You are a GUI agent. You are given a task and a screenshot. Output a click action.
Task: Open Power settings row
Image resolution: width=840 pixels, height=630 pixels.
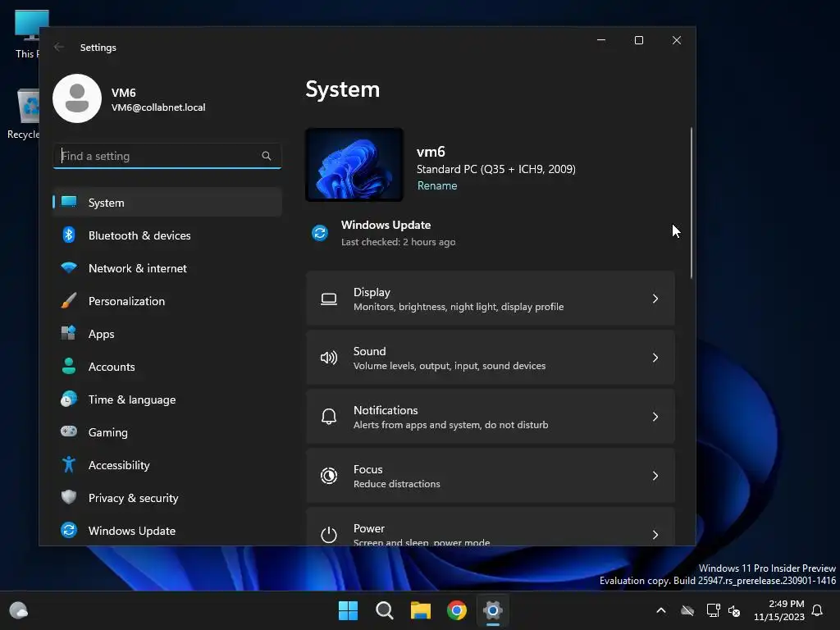click(491, 527)
